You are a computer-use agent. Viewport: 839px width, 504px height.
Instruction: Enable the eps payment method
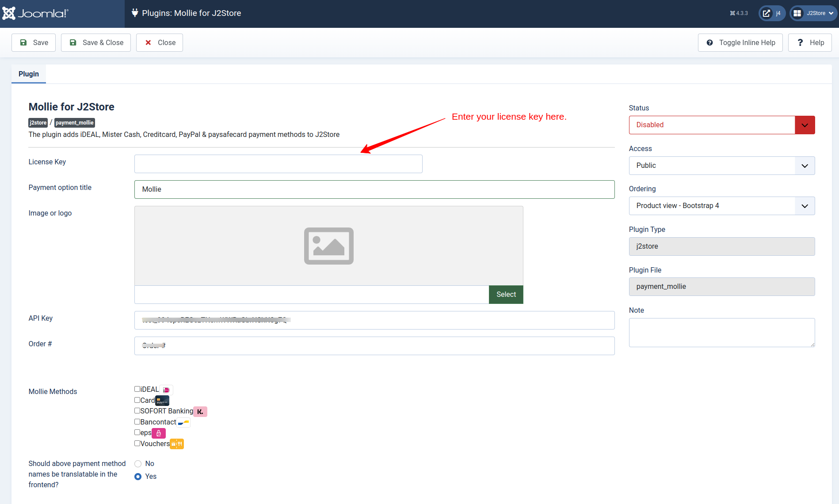137,432
